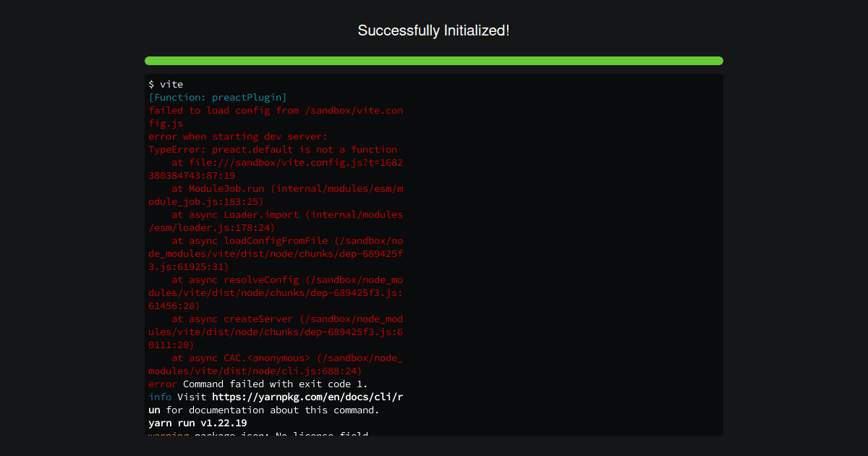The width and height of the screenshot is (868, 456).
Task: Click the "[Function: preactPlugin]" output line
Action: pyautogui.click(x=218, y=98)
